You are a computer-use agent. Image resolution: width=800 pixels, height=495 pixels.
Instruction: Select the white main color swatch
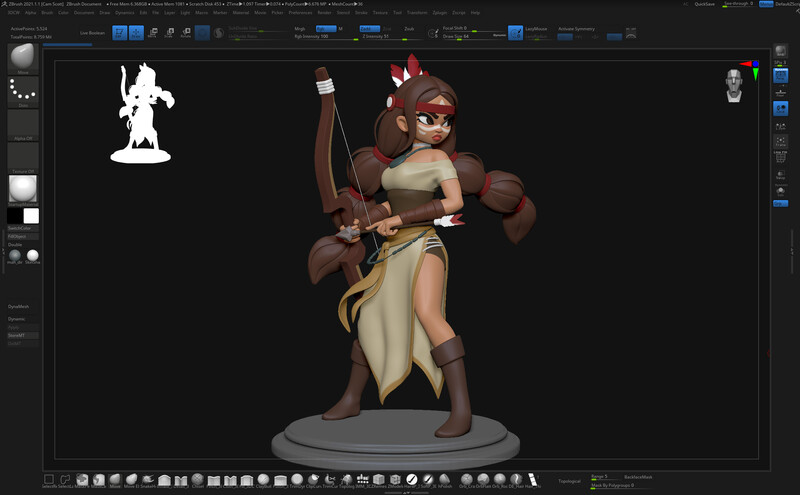[31, 216]
